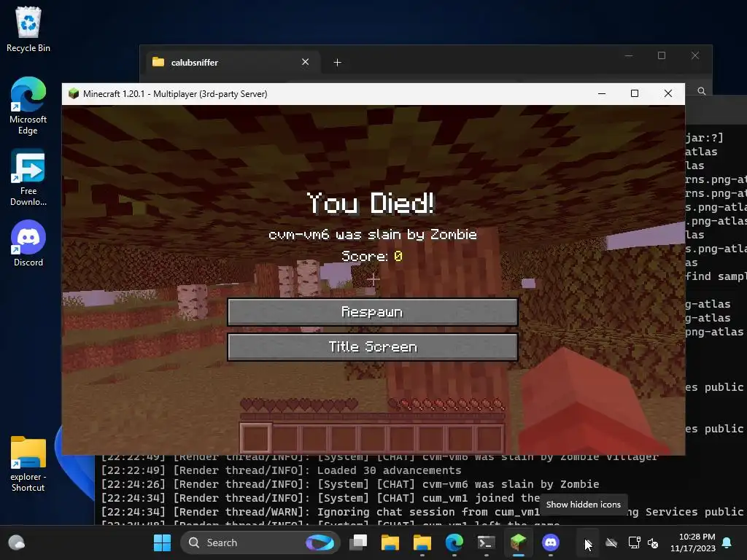Open the network status tray icon
The height and width of the screenshot is (560, 747).
(x=634, y=542)
